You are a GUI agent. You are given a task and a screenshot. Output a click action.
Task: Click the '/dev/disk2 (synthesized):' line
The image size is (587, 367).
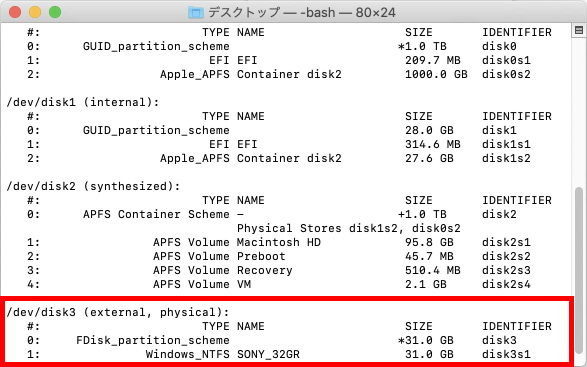pyautogui.click(x=93, y=186)
